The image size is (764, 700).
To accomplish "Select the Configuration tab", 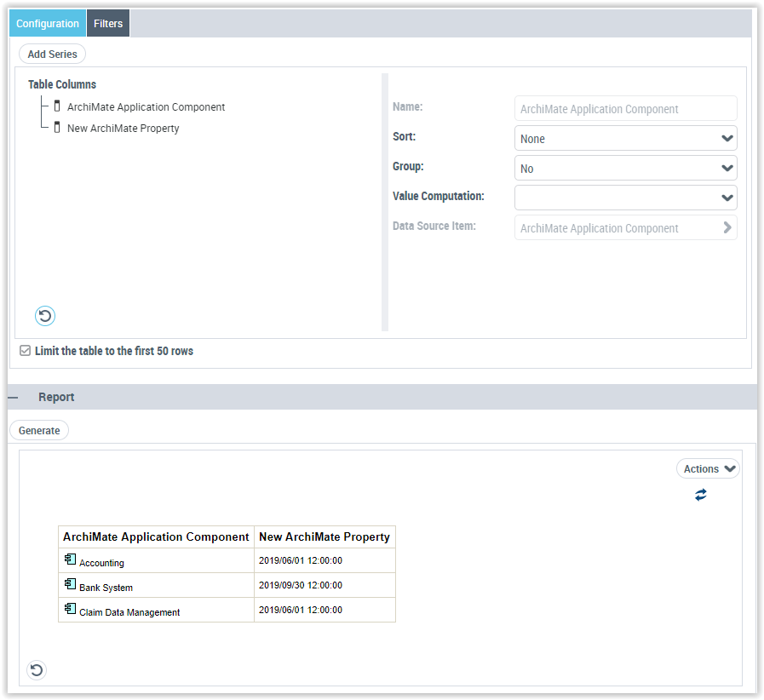I will coord(48,24).
